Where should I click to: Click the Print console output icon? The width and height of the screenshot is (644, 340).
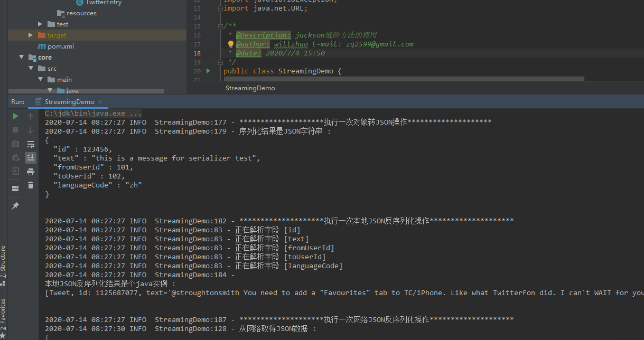[31, 172]
